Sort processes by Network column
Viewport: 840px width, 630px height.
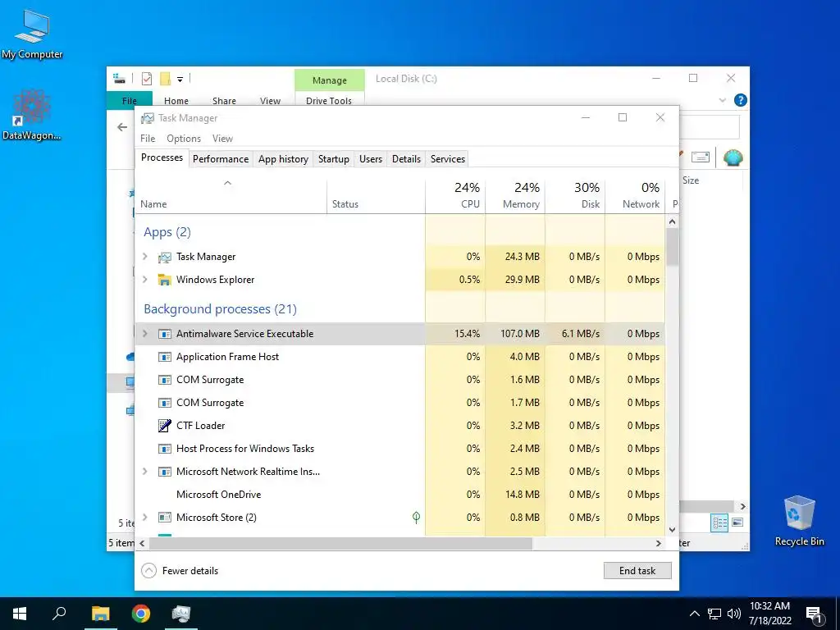click(x=636, y=196)
